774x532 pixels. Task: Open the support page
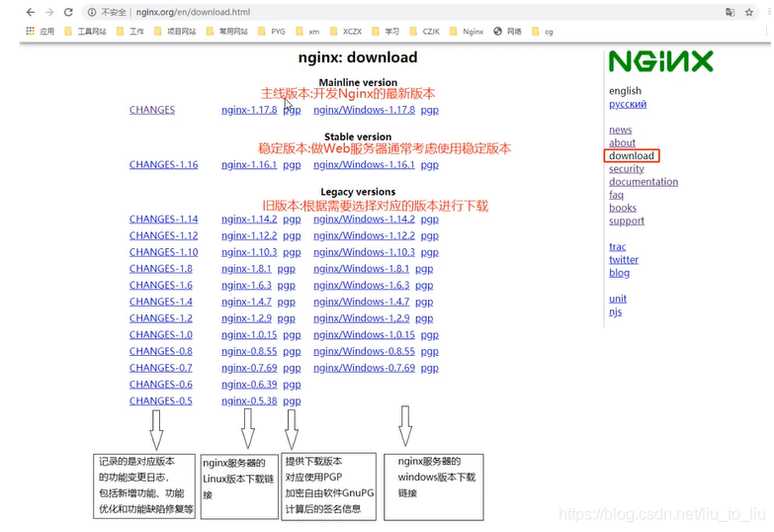[627, 221]
